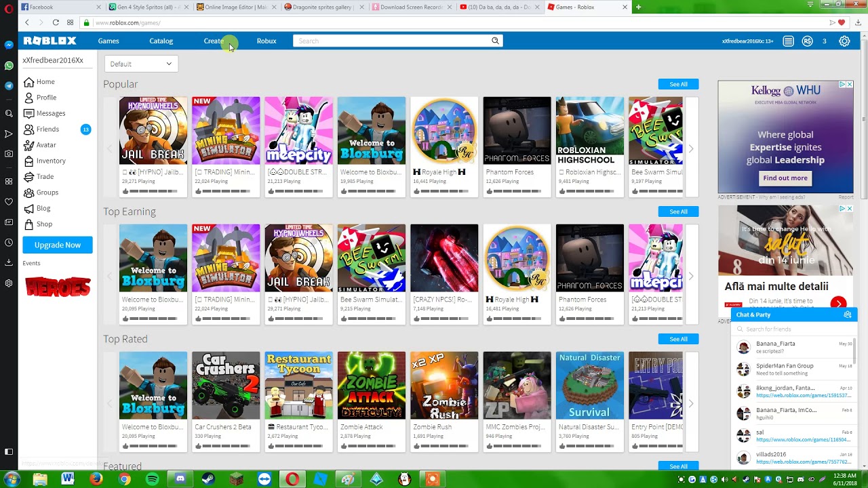The image size is (868, 488).
Task: Click the bookmark heart icon in address bar
Action: 842,22
